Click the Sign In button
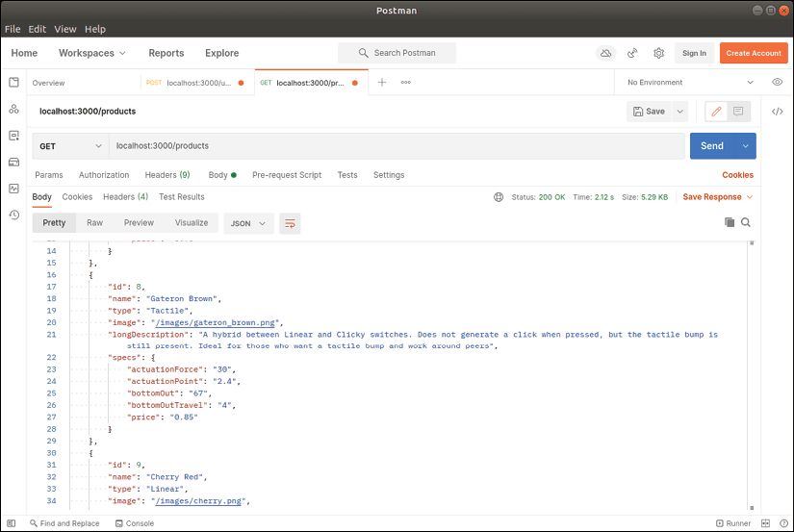 (694, 53)
